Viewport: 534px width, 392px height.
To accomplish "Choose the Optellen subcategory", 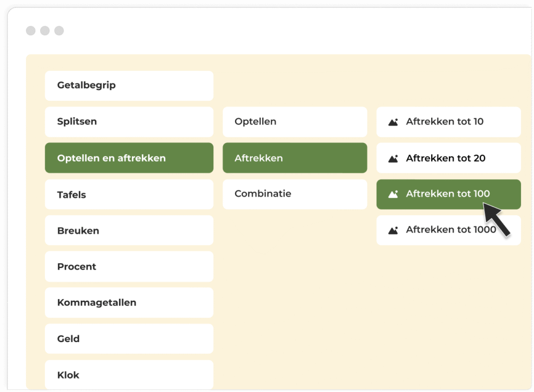I will pyautogui.click(x=295, y=121).
